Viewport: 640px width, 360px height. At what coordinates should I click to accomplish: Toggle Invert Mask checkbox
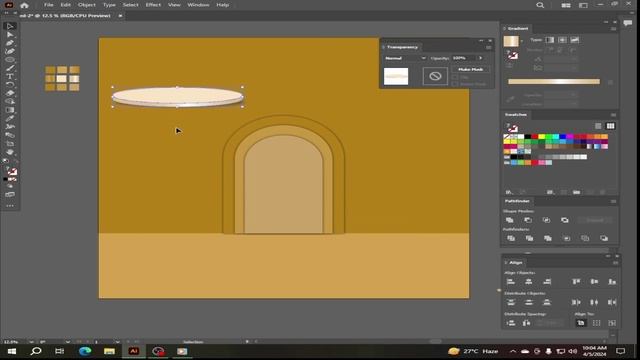455,84
